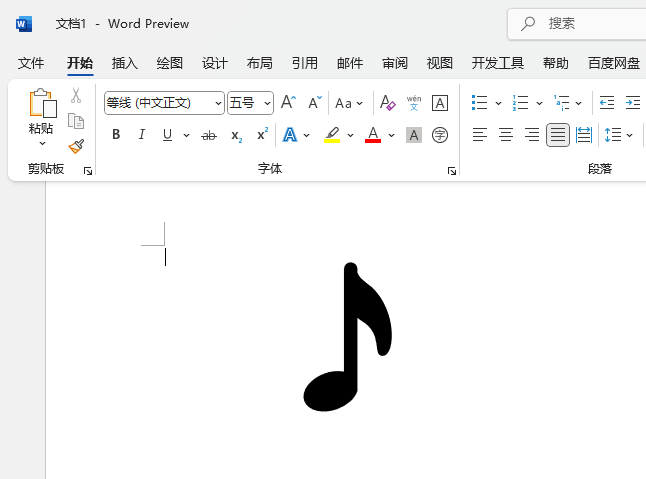This screenshot has height=479, width=646.
Task: Open the font name dropdown
Action: [x=218, y=103]
